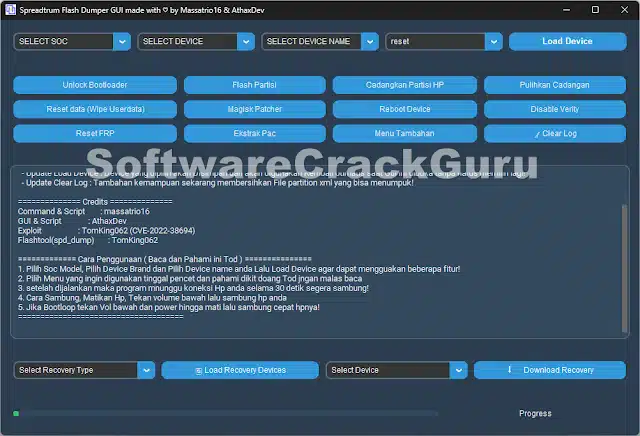Screen dimensions: 640x436
Task: Click the Cara Penggunaan heading line
Action: pos(164,259)
